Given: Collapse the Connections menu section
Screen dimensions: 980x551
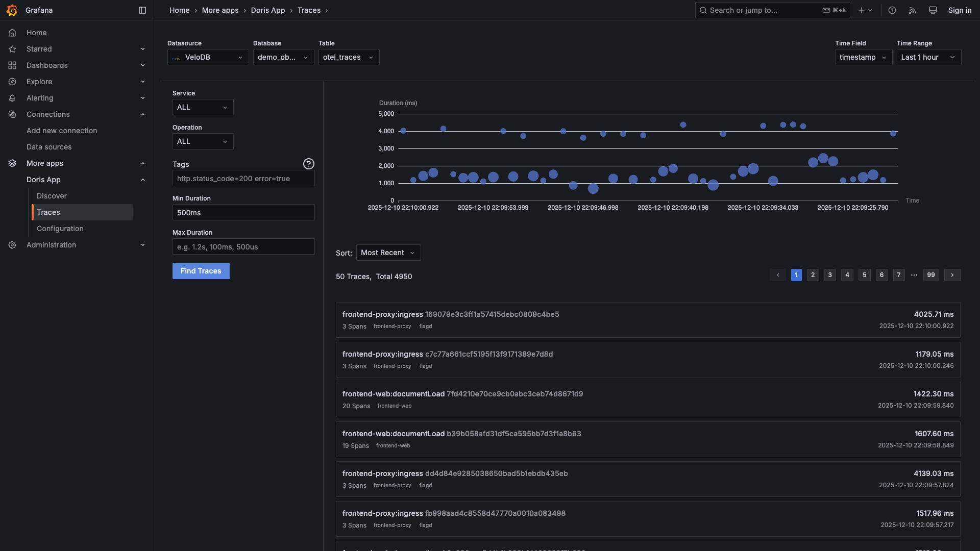Looking at the screenshot, I should [143, 114].
